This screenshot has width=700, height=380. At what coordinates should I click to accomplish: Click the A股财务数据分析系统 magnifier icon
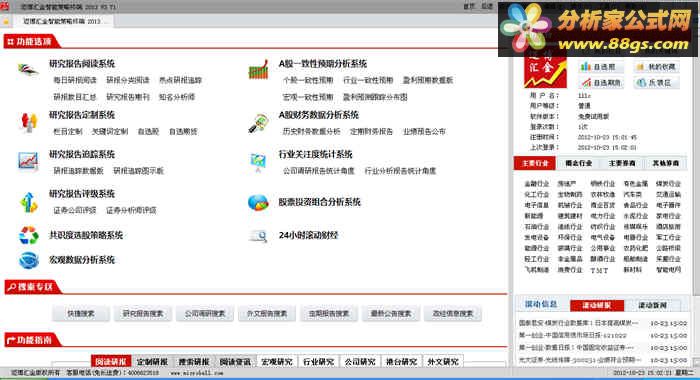[258, 123]
